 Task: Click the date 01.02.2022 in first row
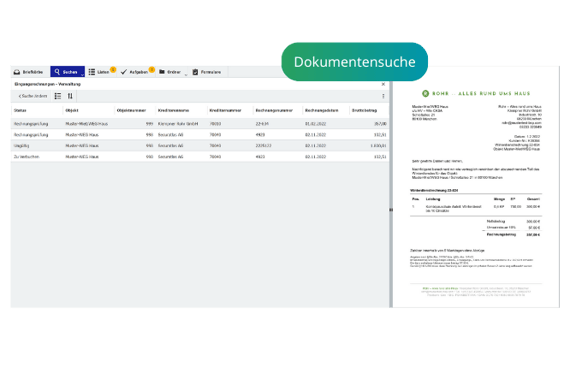(x=316, y=124)
